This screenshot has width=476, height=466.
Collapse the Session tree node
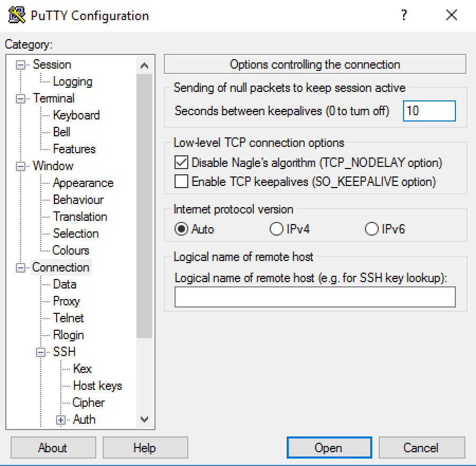click(21, 65)
